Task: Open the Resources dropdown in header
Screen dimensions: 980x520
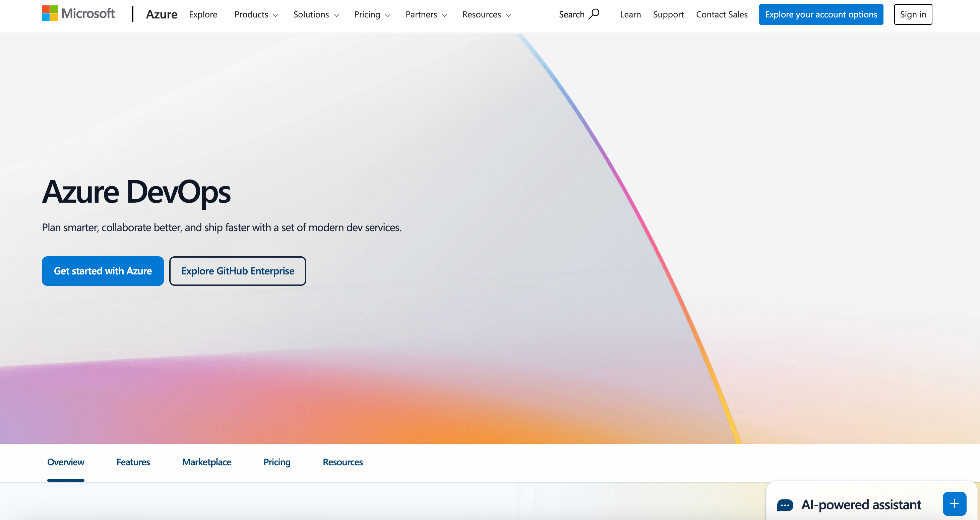Action: (x=486, y=14)
